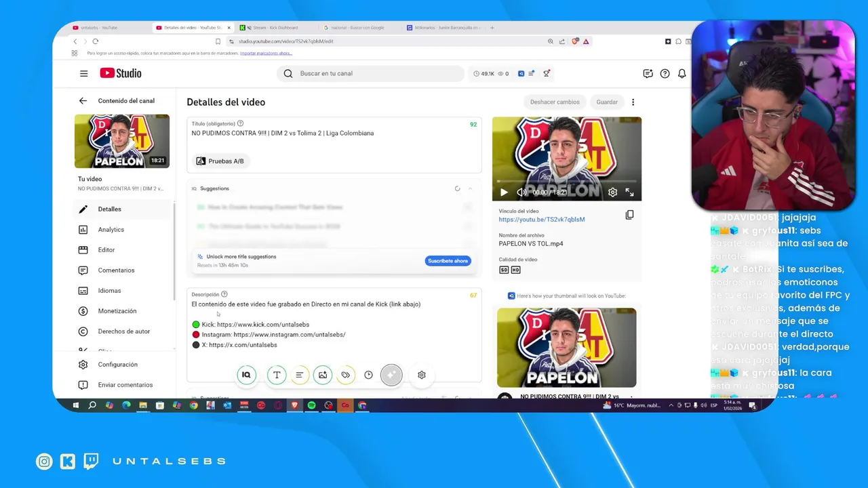The height and width of the screenshot is (488, 868).
Task: Click Suscríbete ahora button
Action: 448,261
